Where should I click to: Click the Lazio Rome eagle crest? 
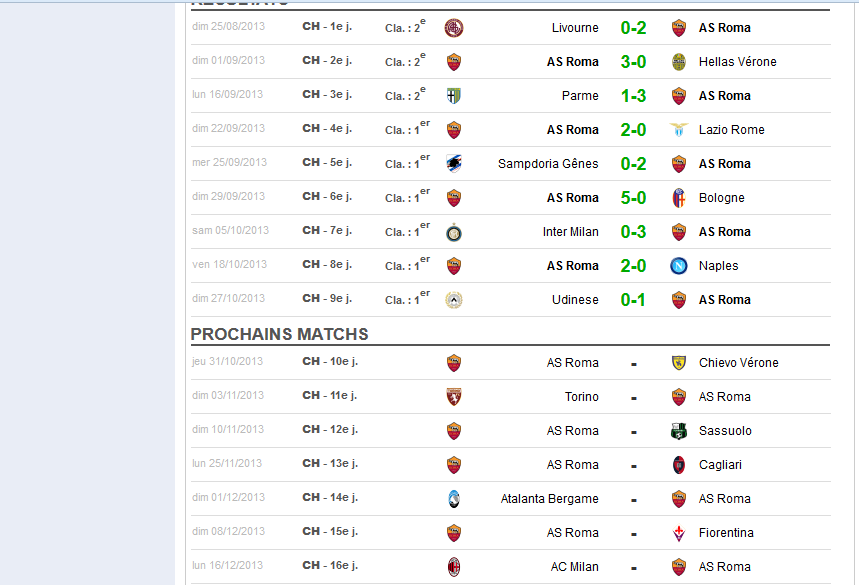tap(679, 130)
